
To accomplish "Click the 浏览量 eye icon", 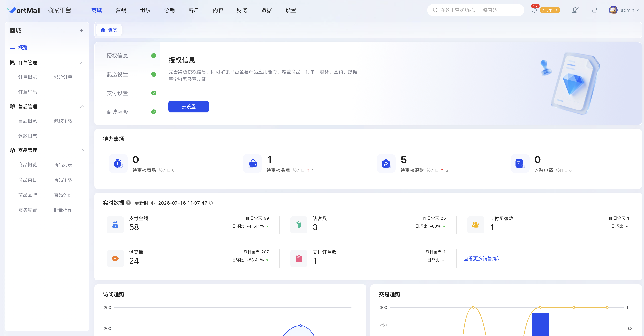I will [115, 258].
